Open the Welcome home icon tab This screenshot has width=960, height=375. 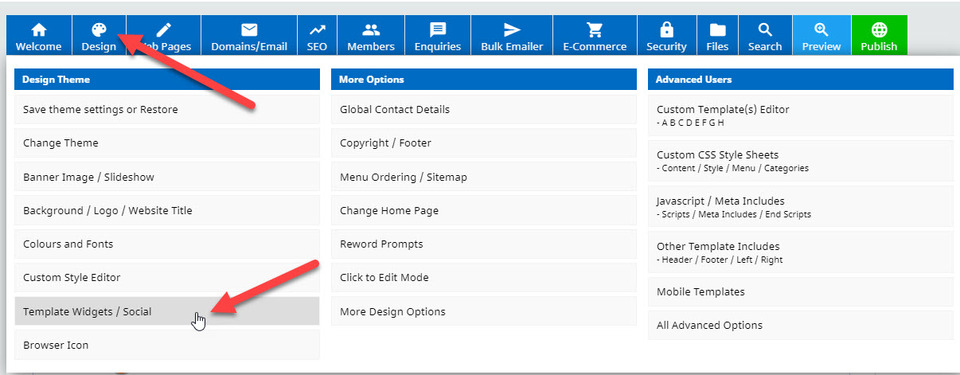[x=39, y=29]
